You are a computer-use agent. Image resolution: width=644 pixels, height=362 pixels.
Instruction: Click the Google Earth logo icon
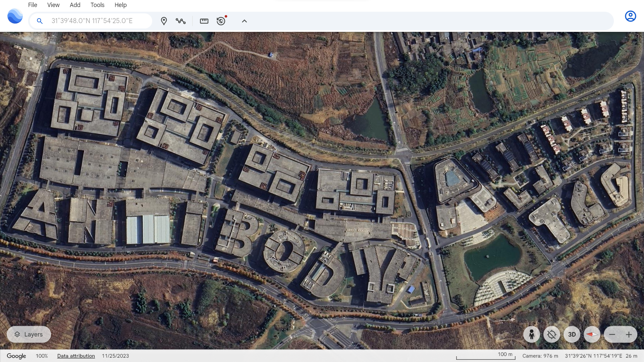click(15, 16)
